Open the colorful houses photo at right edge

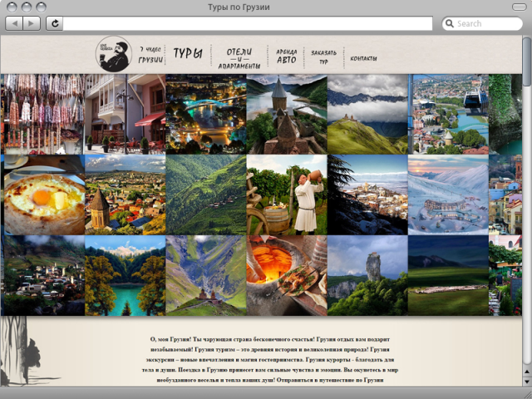tap(505, 195)
